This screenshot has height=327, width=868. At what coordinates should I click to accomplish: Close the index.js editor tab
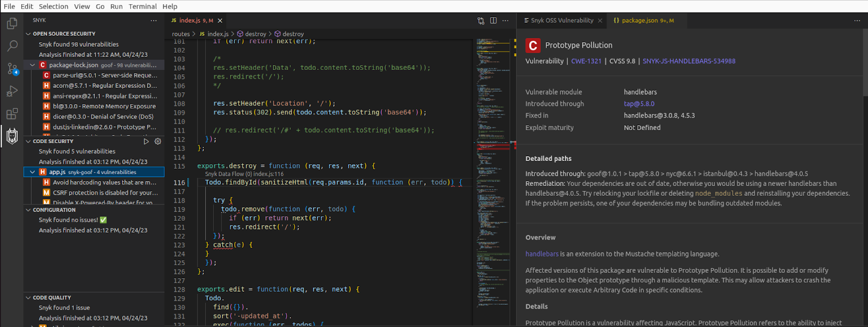point(220,21)
